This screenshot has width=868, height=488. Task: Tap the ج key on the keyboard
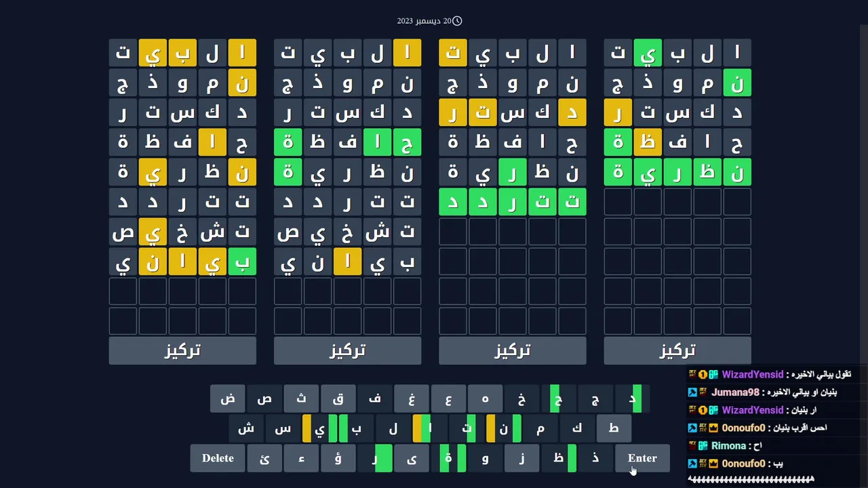pyautogui.click(x=594, y=399)
